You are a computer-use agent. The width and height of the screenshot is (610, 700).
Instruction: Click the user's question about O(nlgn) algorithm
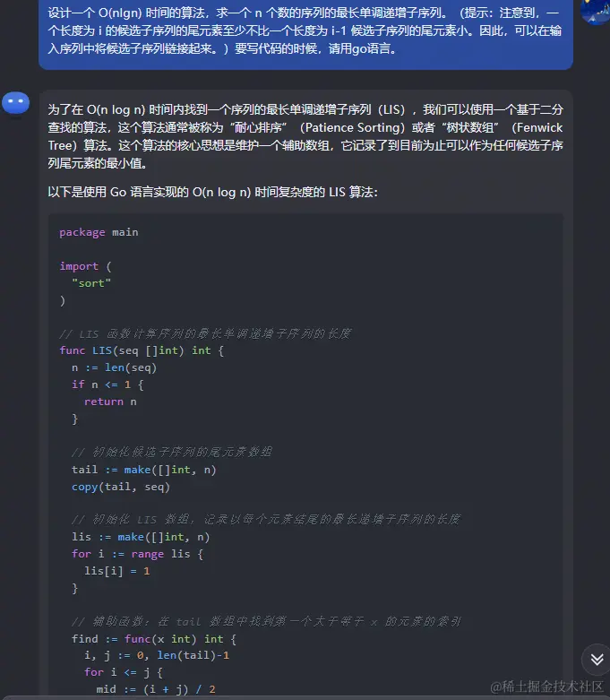[x=305, y=30]
